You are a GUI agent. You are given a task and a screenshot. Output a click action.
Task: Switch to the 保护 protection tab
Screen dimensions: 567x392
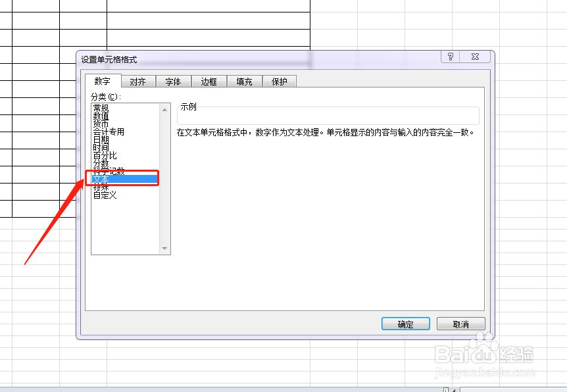[278, 82]
